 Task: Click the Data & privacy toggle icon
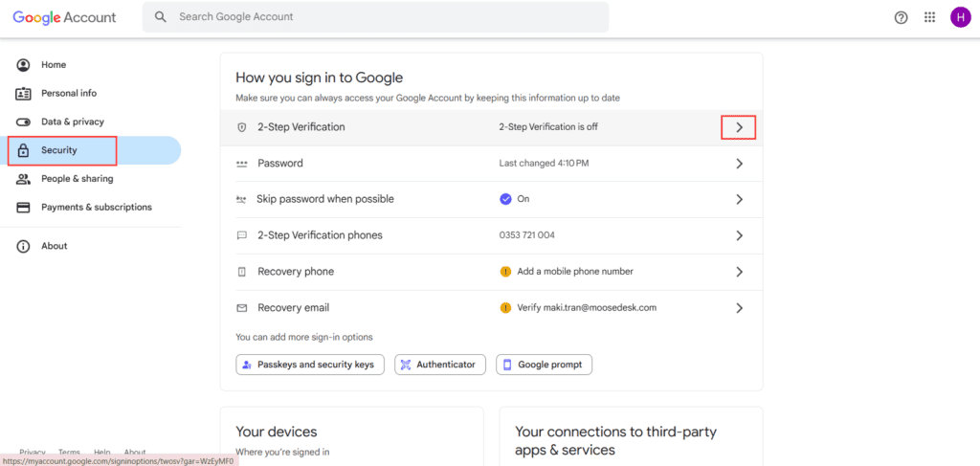pos(23,122)
